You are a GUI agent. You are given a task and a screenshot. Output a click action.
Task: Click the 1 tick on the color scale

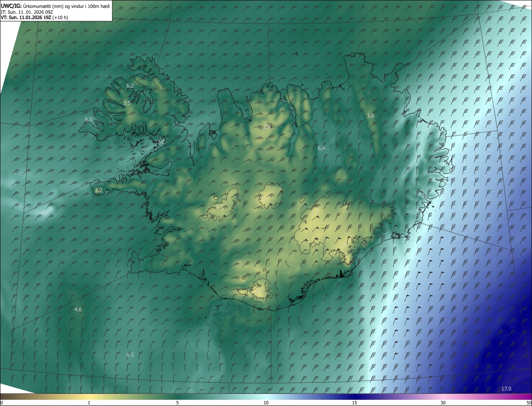[89, 403]
